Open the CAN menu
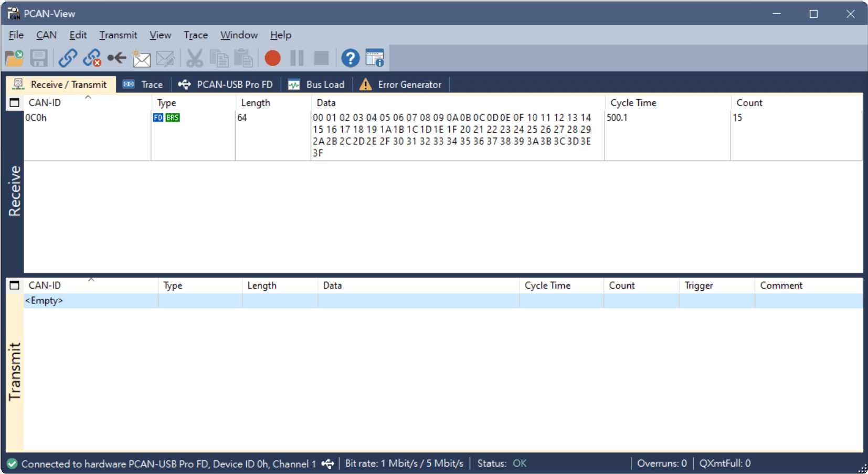This screenshot has width=868, height=474. (x=46, y=35)
